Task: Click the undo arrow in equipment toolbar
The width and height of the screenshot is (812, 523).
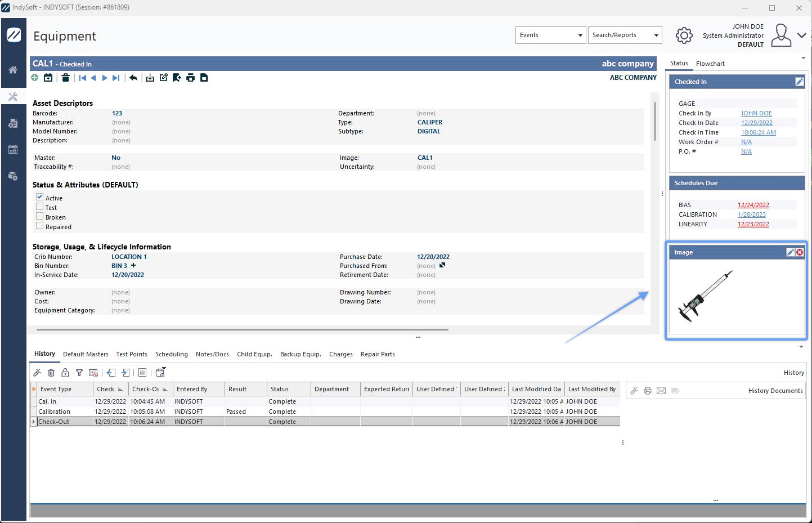Action: coord(133,78)
